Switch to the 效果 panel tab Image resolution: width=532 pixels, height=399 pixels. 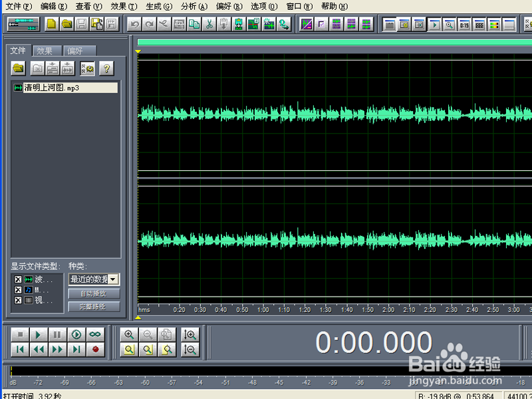[x=47, y=51]
